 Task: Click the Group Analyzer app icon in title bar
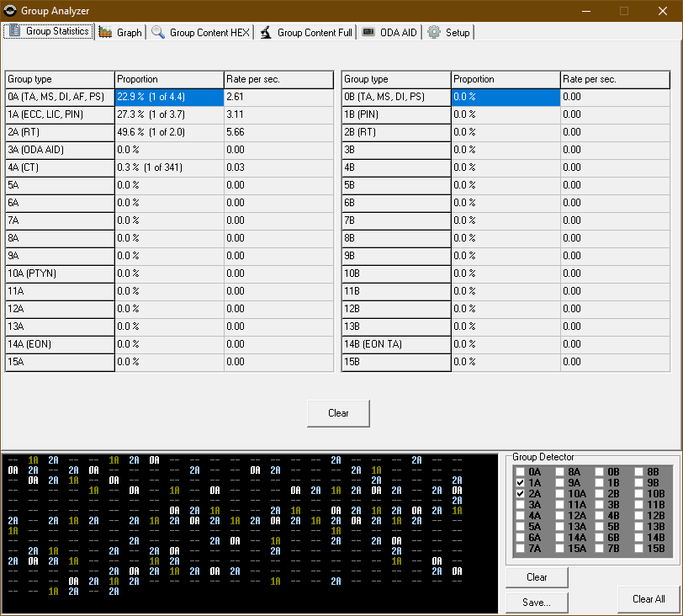pos(10,10)
